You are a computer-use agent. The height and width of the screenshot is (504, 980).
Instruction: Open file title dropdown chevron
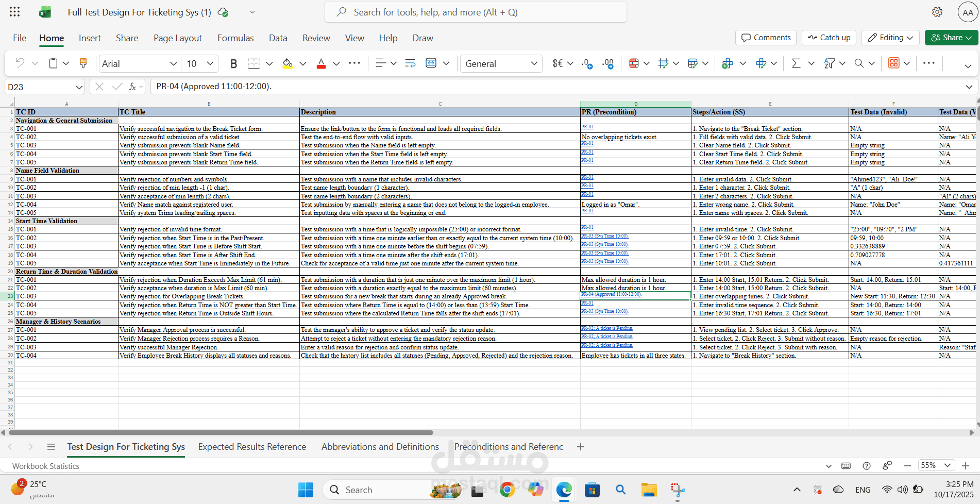252,12
